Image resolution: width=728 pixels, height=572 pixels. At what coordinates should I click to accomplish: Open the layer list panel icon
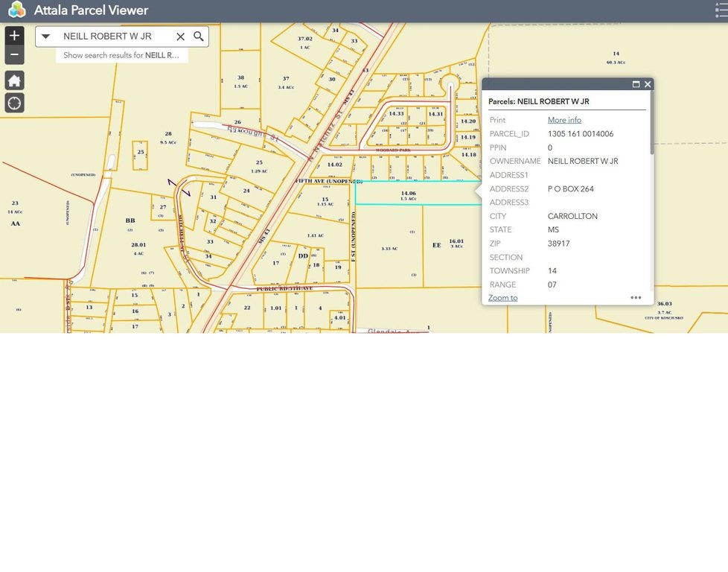721,10
